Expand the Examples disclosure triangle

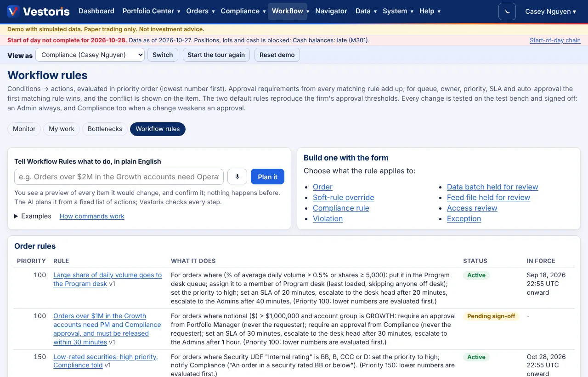(33, 216)
